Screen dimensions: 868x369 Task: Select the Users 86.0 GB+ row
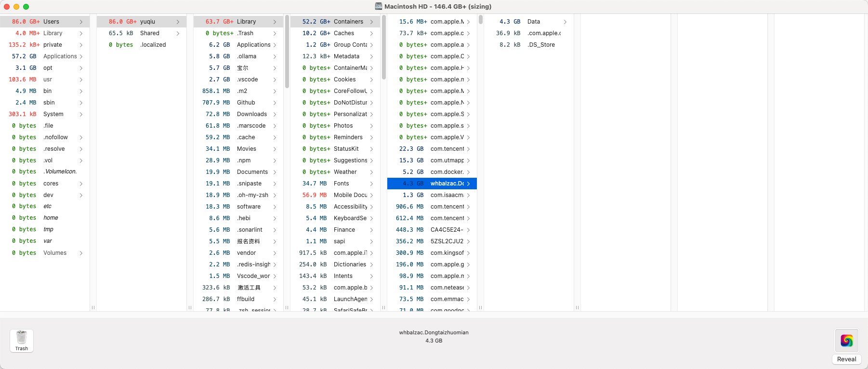[x=45, y=22]
